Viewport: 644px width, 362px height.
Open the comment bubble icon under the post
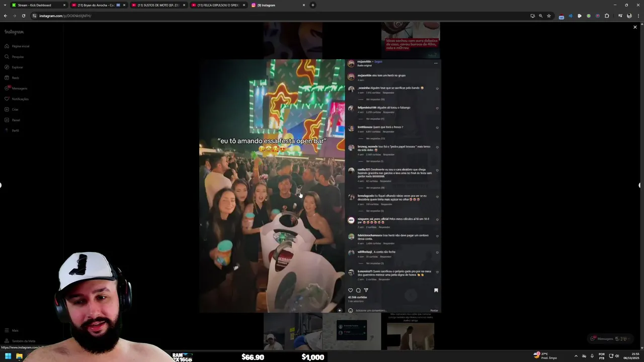tap(358, 290)
